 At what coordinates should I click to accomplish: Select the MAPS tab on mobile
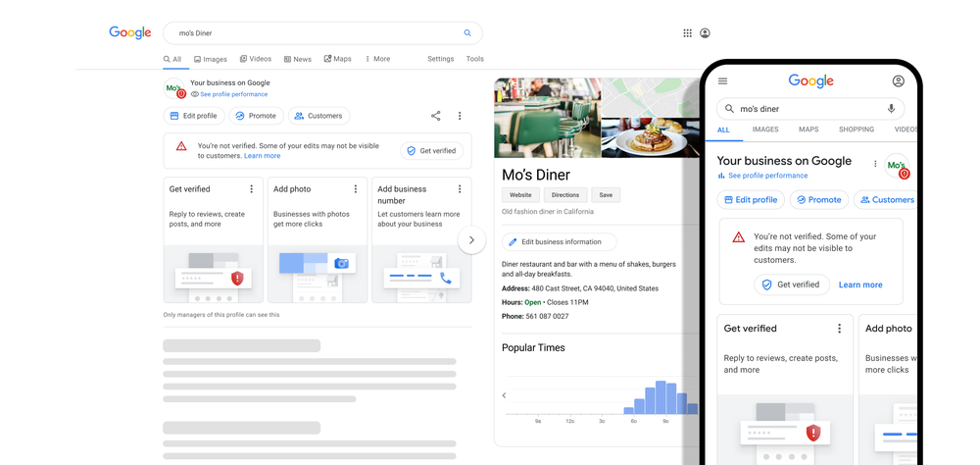808,129
